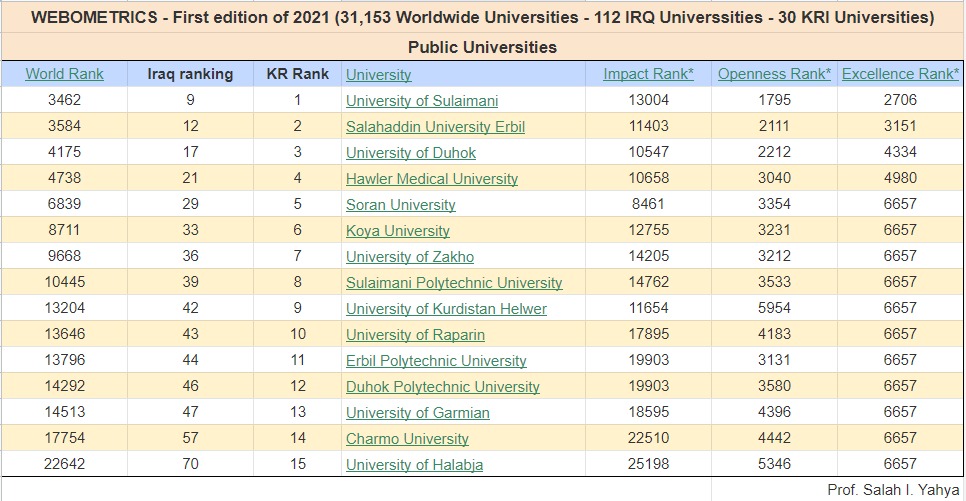Select world rank cell 10445
This screenshot has width=966, height=501.
pyautogui.click(x=64, y=282)
